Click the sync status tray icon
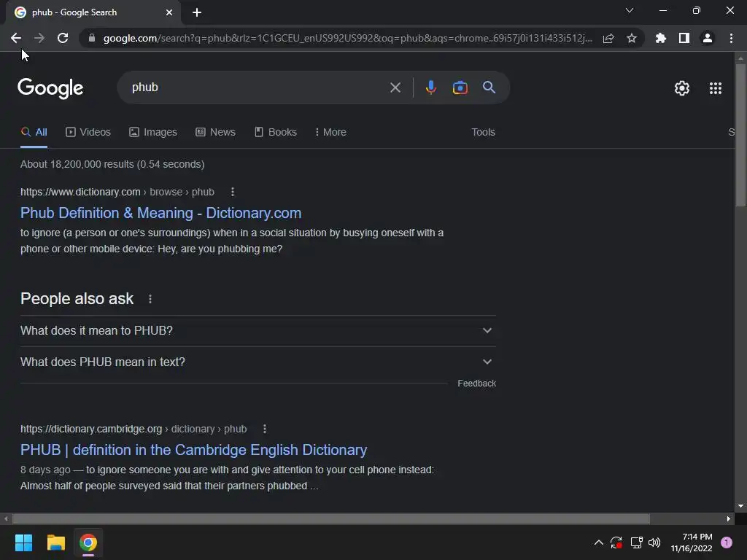747x560 pixels. pyautogui.click(x=616, y=542)
